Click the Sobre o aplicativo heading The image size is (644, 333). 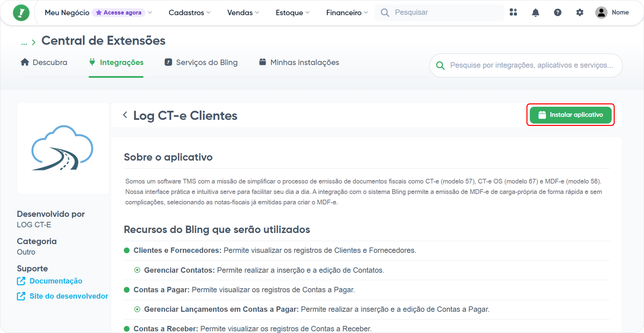168,157
